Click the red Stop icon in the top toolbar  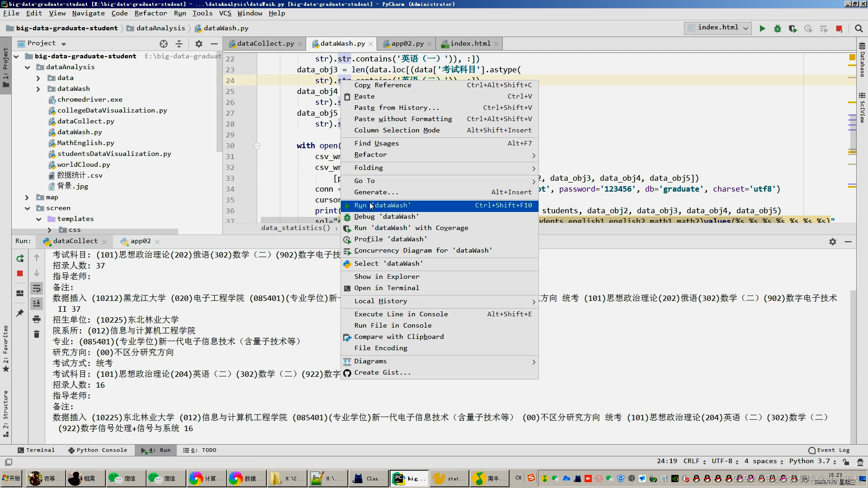(x=839, y=28)
